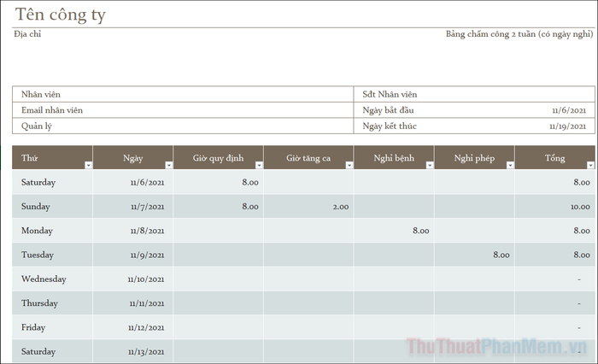Click the Ngày bắt đầu label

pyautogui.click(x=388, y=110)
